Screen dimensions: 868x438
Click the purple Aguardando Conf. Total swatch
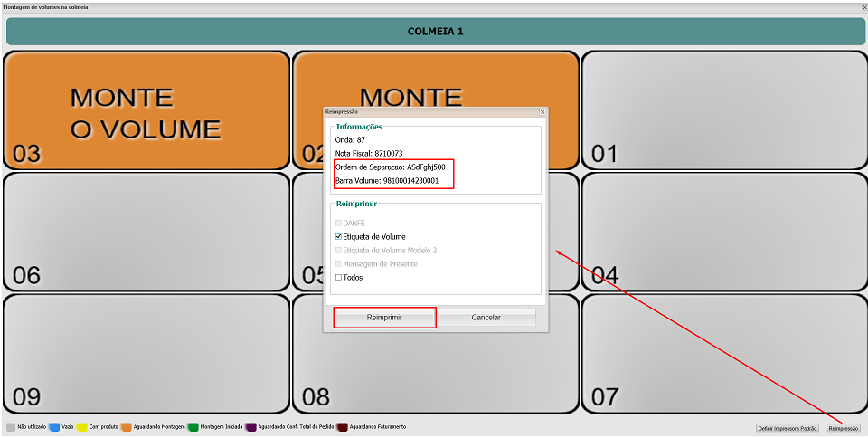(250, 427)
